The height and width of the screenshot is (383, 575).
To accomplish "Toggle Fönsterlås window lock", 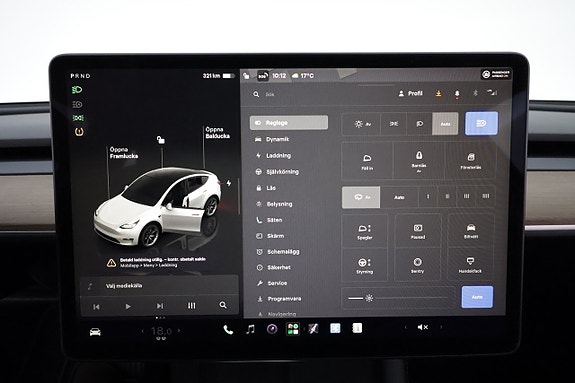I will pos(471,161).
